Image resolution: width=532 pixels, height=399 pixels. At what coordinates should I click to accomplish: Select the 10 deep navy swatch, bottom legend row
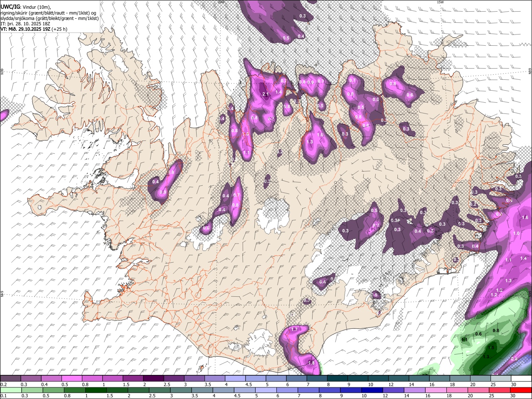point(372,390)
